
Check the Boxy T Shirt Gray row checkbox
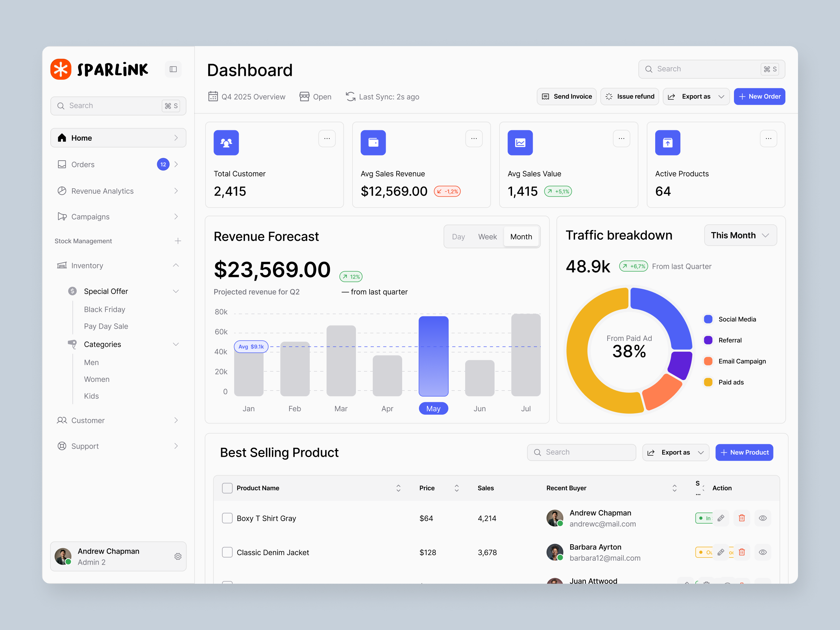click(227, 518)
